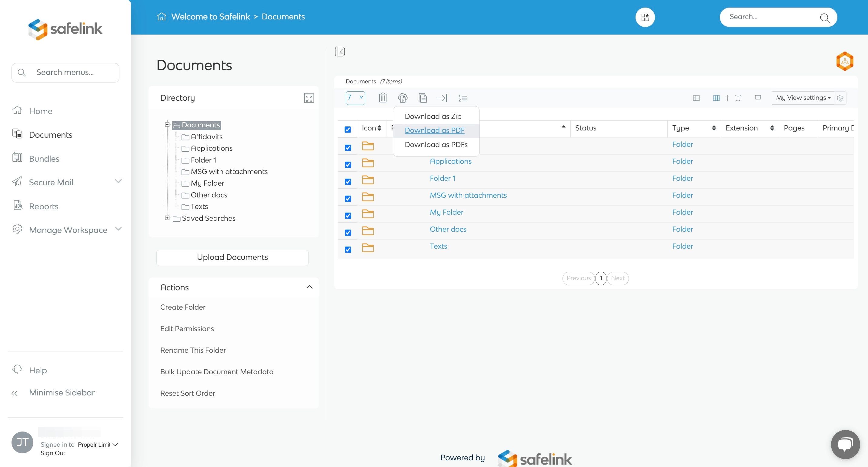Viewport: 868px width, 467px height.
Task: Open the apps grid icon in the header
Action: coord(645,17)
